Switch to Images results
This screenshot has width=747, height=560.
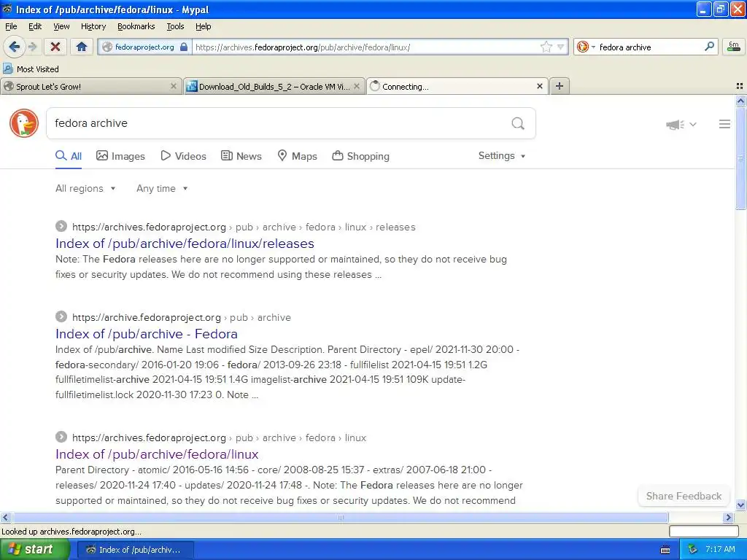point(120,156)
